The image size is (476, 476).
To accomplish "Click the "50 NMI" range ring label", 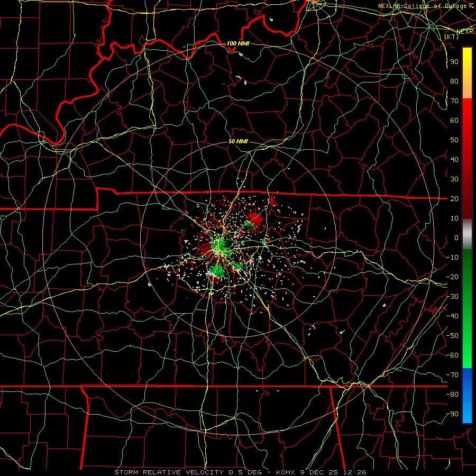I will click(x=238, y=141).
